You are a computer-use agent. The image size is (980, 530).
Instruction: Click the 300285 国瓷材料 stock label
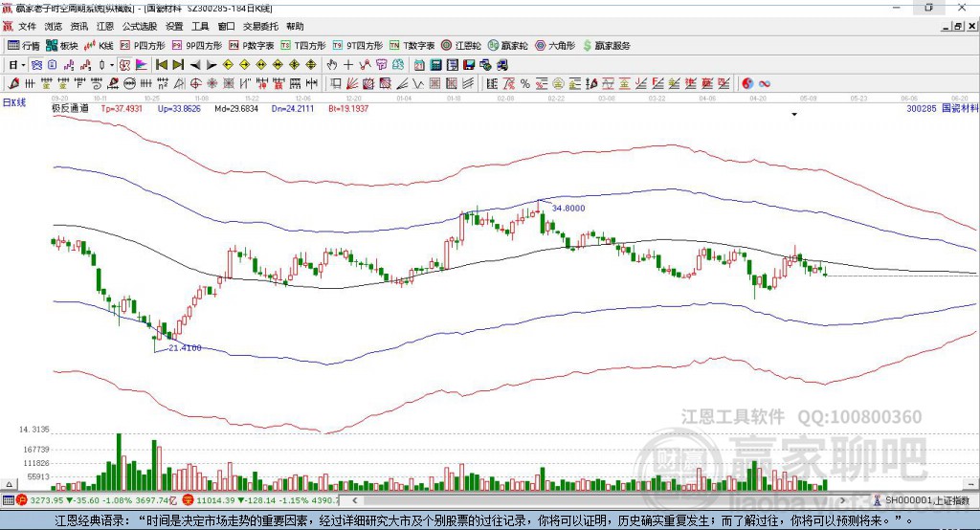[943, 108]
